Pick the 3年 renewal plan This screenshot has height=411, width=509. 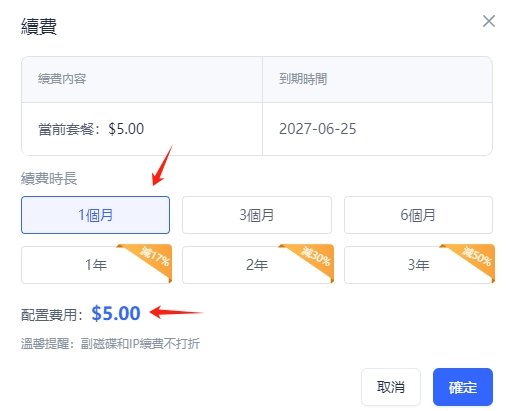coord(418,265)
